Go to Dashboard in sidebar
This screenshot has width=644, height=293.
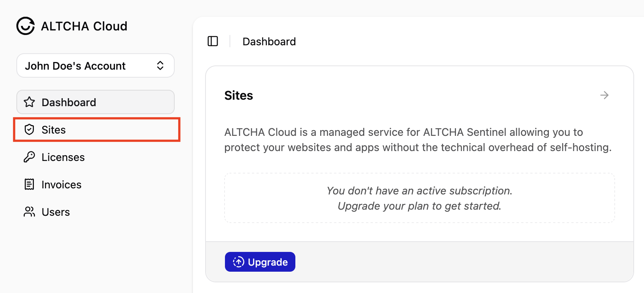[96, 102]
